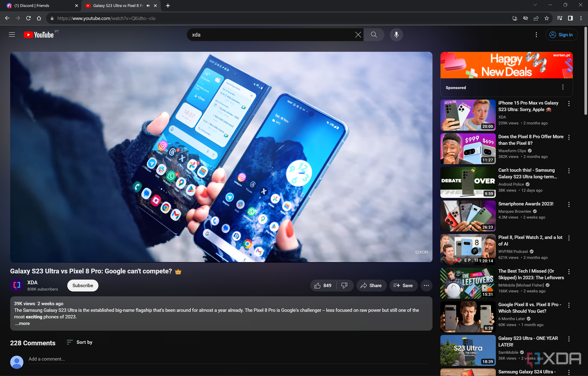Open Pixel 8, Pixel Watch 2 video title
588x376 pixels.
coord(530,240)
